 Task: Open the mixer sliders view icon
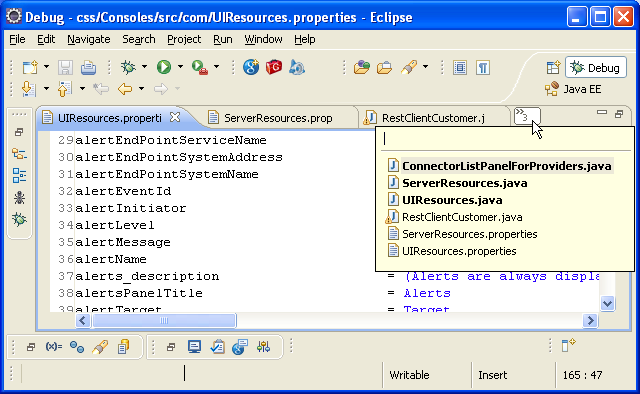point(263,347)
